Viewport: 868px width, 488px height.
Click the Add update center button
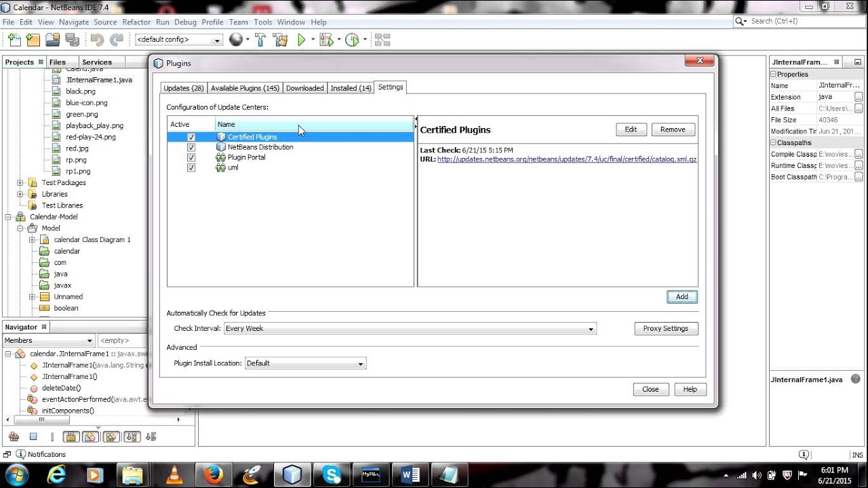pos(682,297)
